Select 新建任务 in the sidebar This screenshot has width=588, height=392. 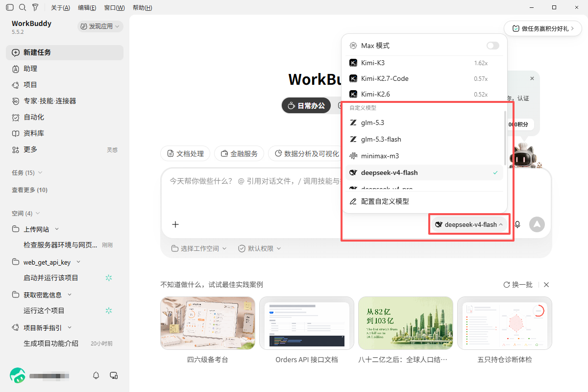pos(65,52)
